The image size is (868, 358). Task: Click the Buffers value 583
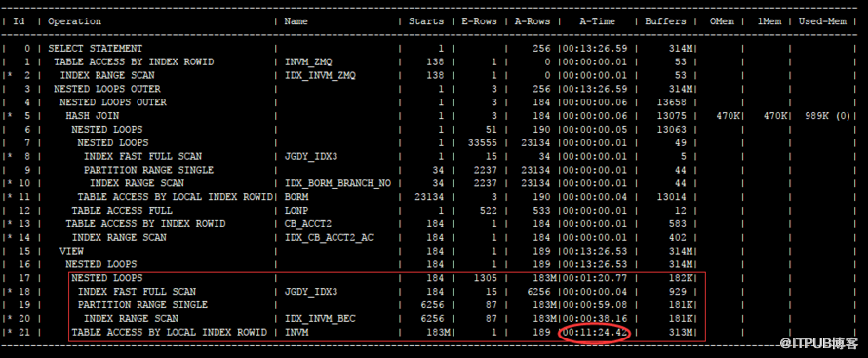click(677, 223)
